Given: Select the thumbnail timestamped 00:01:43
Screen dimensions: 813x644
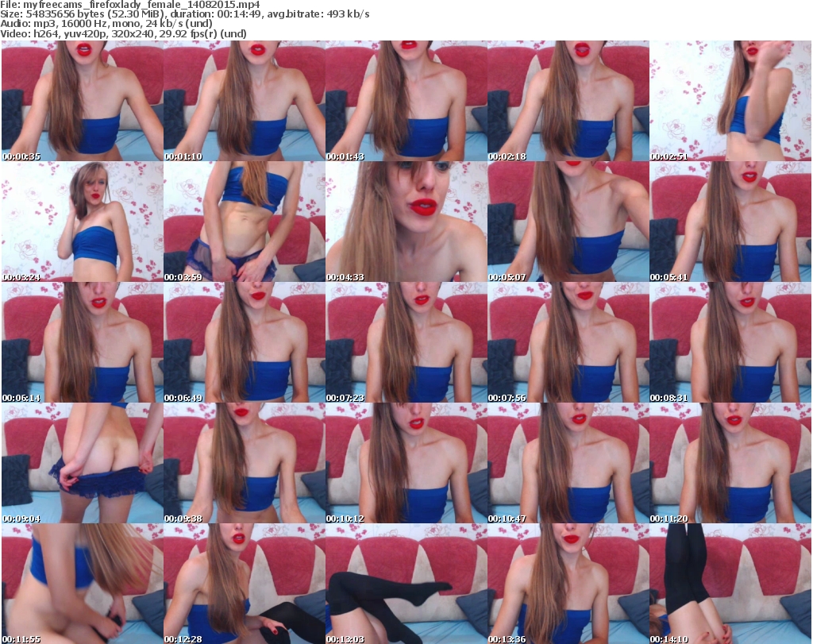Looking at the screenshot, I should tap(406, 101).
